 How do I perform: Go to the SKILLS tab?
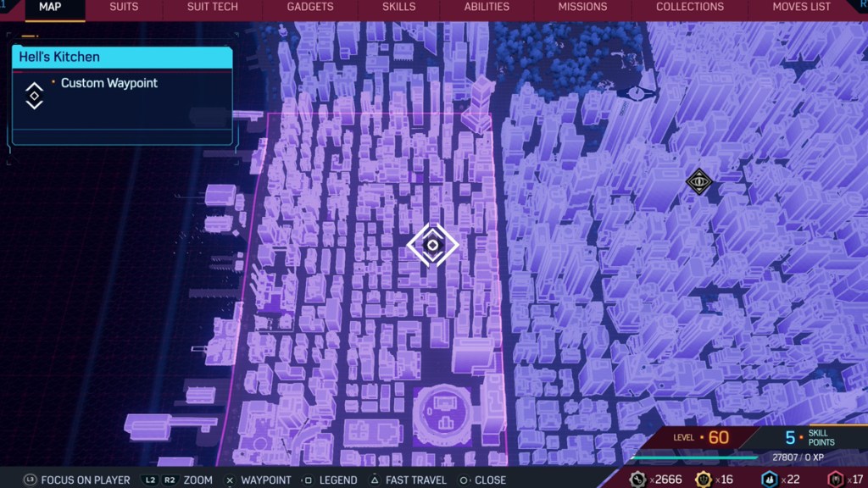pos(398,8)
